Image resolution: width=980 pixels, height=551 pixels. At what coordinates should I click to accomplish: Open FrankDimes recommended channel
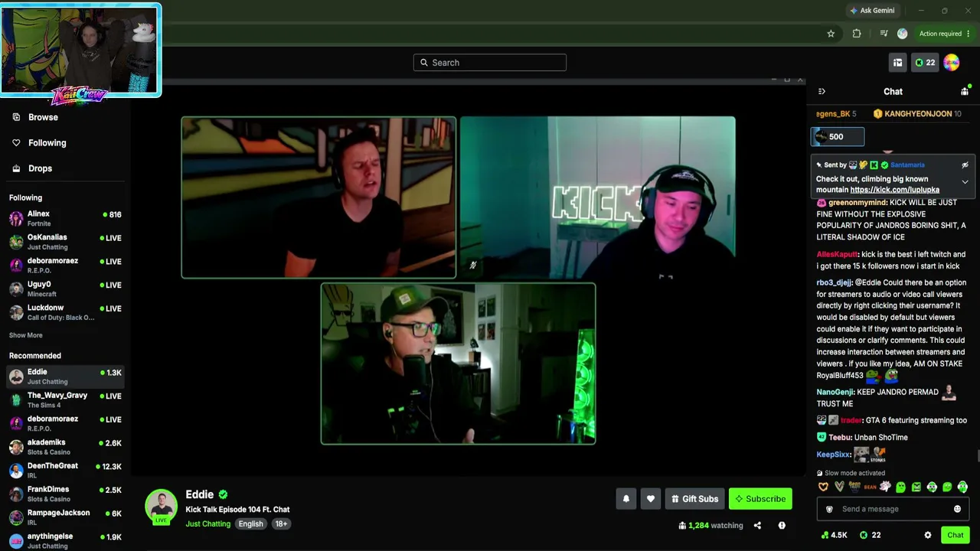click(64, 494)
